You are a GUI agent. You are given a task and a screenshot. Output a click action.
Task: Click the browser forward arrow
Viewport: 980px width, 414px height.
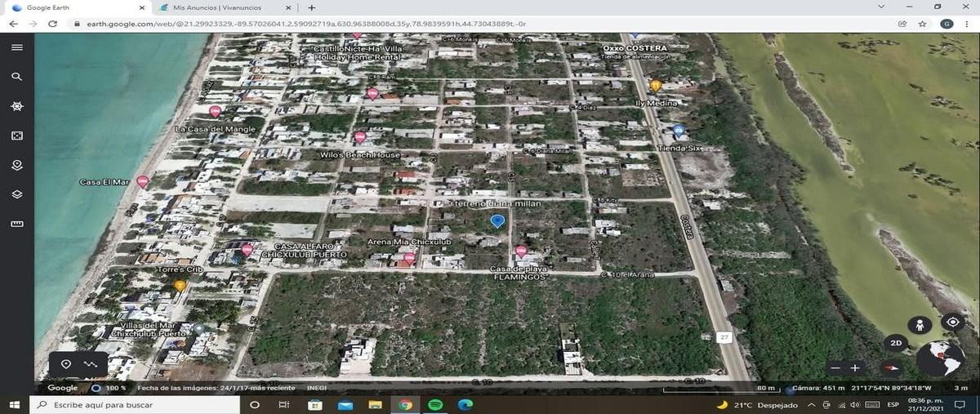tap(33, 24)
